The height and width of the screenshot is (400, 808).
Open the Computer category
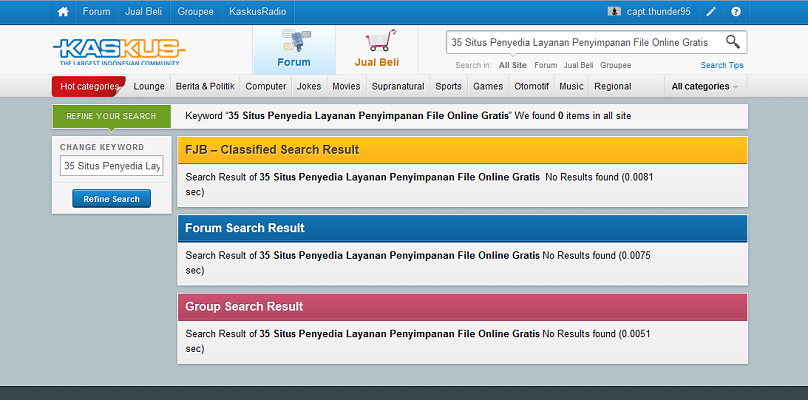pos(265,87)
